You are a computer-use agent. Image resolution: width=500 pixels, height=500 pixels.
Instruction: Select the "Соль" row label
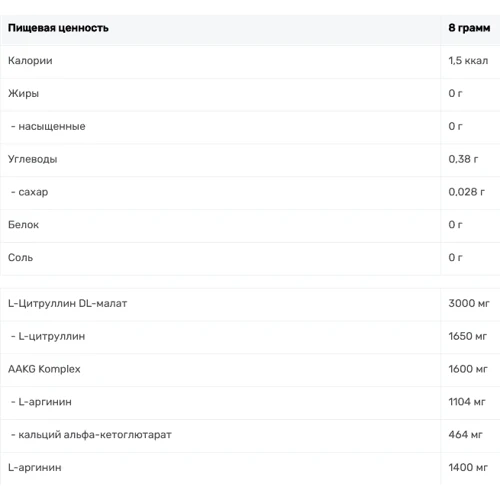coord(20,258)
